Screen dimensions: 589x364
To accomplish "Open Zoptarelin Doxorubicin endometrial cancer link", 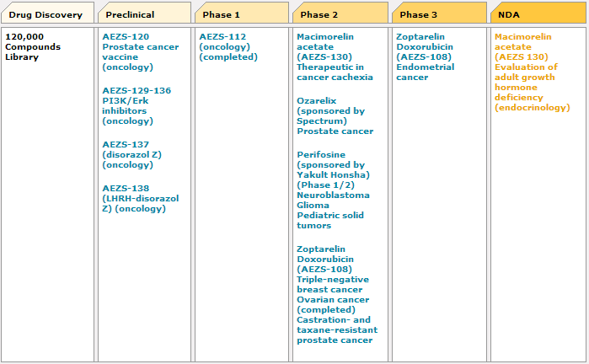I will click(424, 56).
